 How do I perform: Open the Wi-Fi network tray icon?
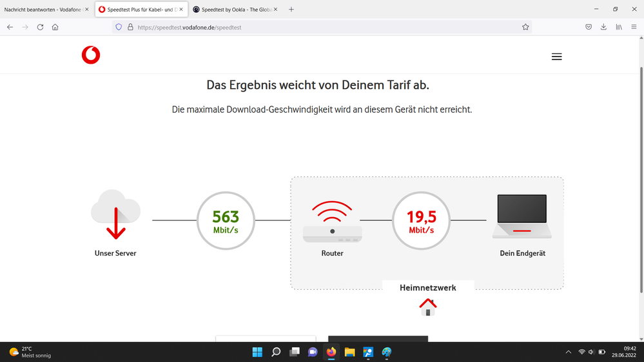tap(581, 352)
